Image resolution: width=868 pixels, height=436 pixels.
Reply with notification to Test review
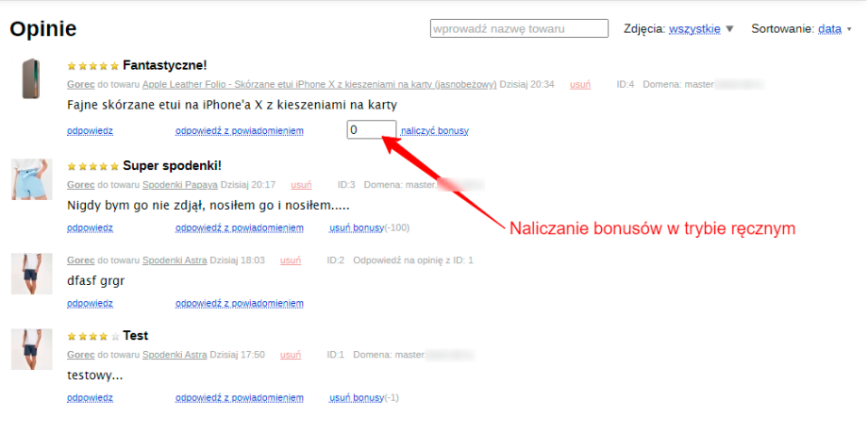[240, 397]
